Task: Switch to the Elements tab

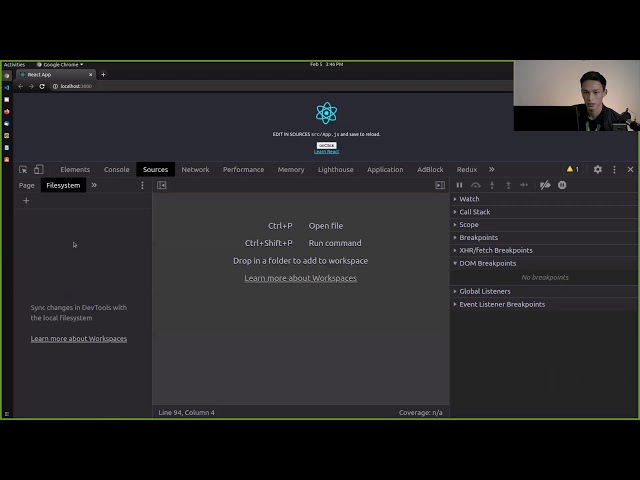Action: [75, 169]
